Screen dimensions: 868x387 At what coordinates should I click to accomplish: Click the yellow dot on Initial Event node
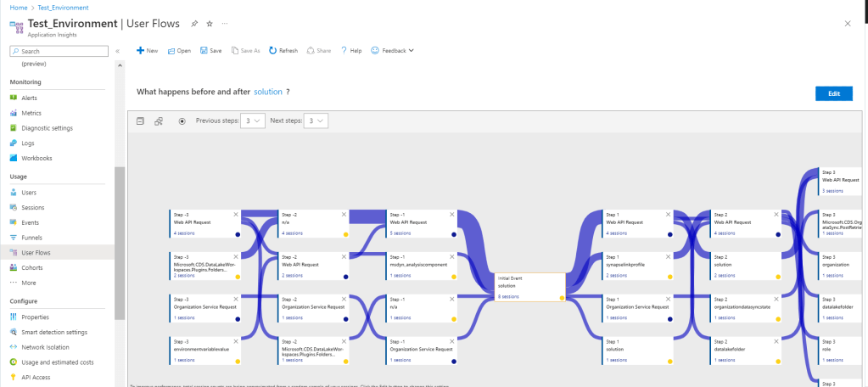pyautogui.click(x=562, y=297)
